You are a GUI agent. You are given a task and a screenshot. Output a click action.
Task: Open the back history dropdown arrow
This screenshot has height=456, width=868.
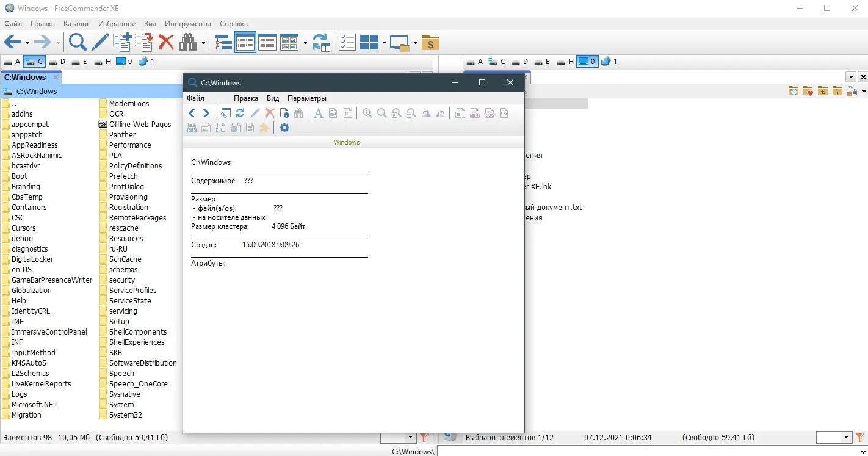coord(27,43)
